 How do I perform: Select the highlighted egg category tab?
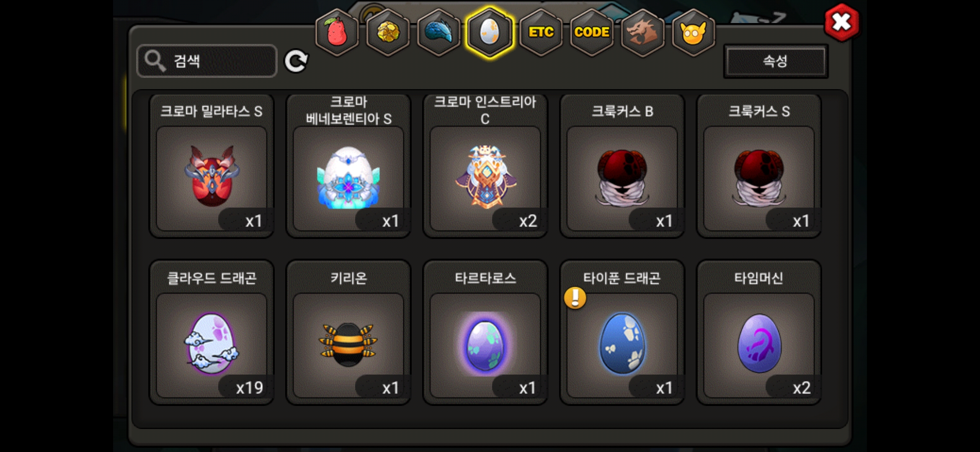[x=490, y=33]
